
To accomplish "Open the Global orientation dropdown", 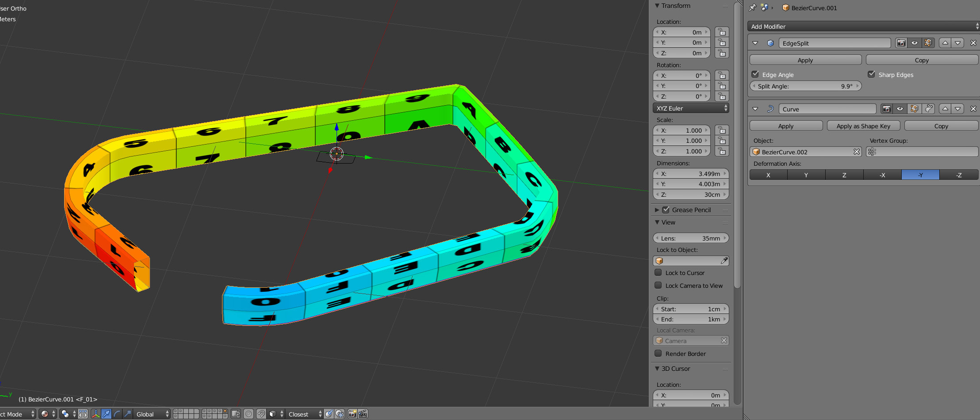I will click(152, 414).
